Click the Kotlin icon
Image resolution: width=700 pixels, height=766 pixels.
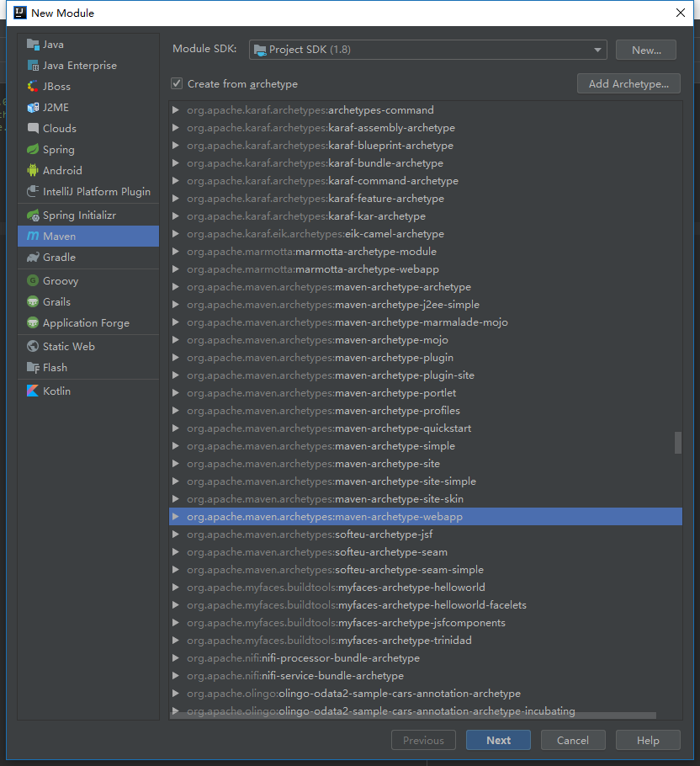click(33, 391)
